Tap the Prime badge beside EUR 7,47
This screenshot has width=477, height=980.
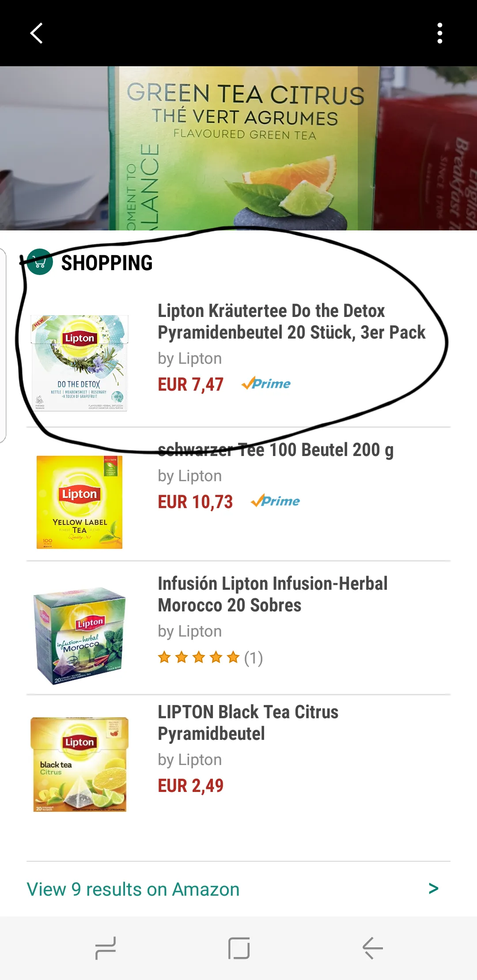266,384
